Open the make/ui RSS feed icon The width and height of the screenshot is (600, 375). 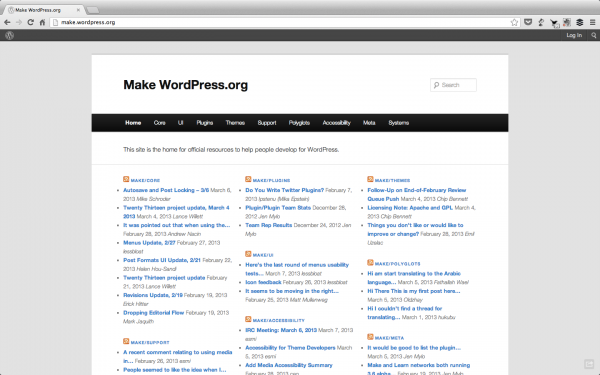248,254
